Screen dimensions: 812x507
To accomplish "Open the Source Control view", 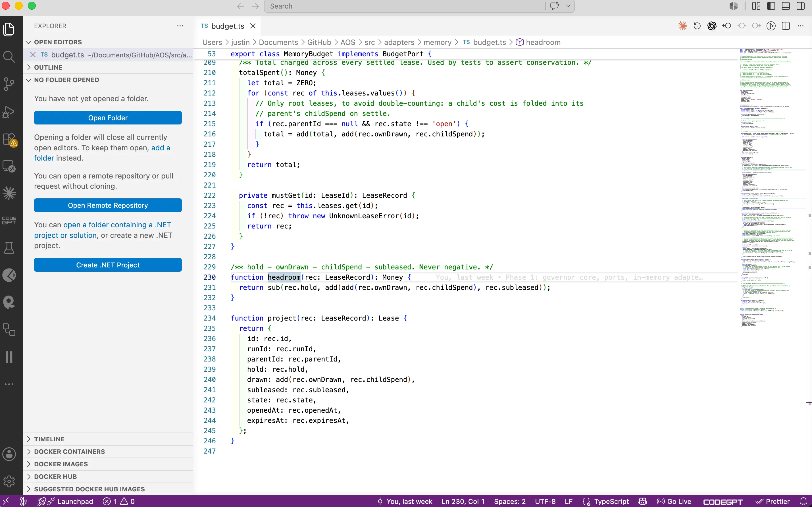I will 9,84.
